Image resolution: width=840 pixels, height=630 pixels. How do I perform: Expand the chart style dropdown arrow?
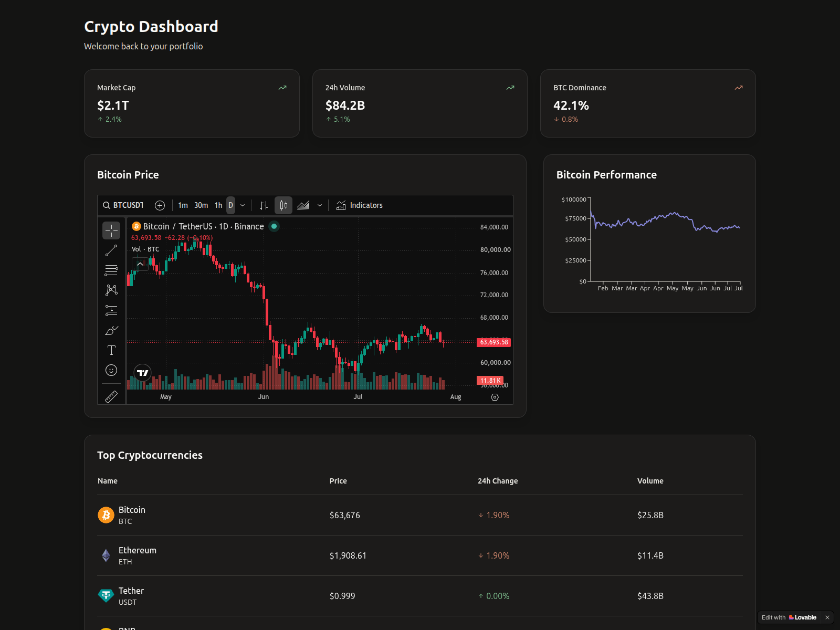point(320,205)
